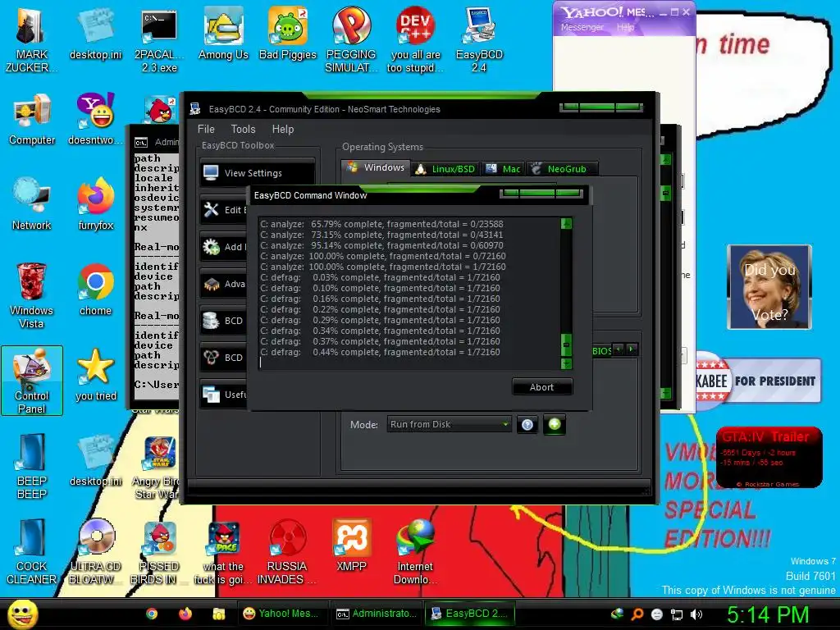This screenshot has width=840, height=630.
Task: Launch the RUSSIA INVADES shortcut
Action: [x=286, y=552]
